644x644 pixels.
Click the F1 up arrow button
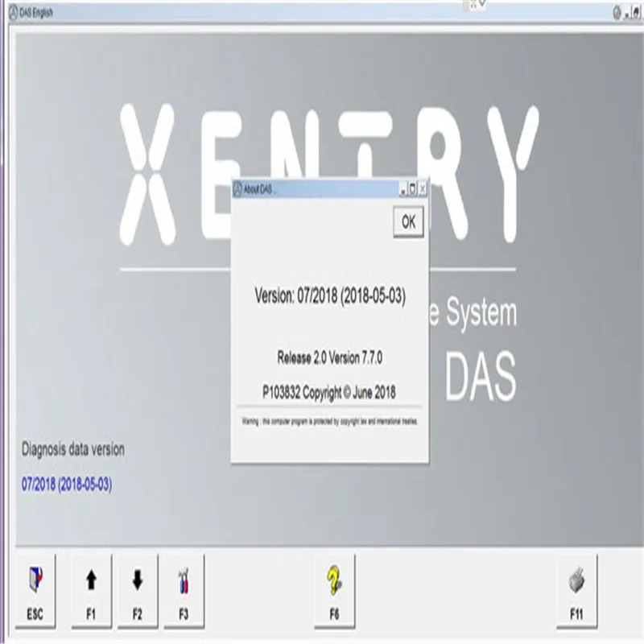[x=91, y=592]
